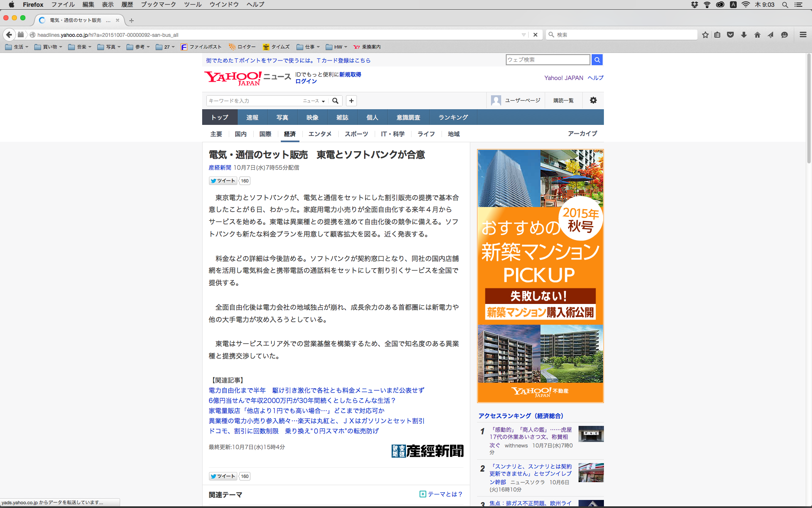812x508 pixels.
Task: Click Yahoo news settings gear icon
Action: [x=593, y=100]
